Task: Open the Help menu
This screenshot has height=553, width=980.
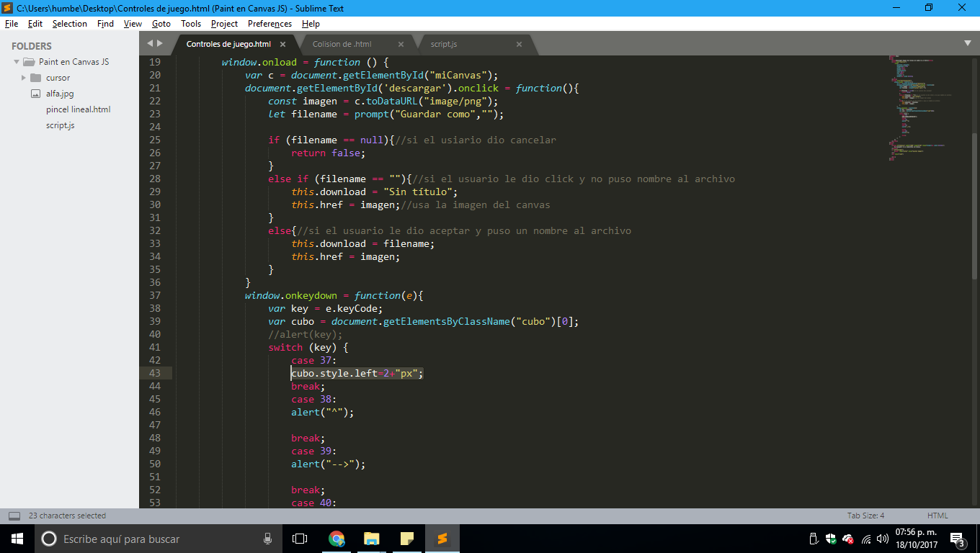Action: click(x=311, y=24)
